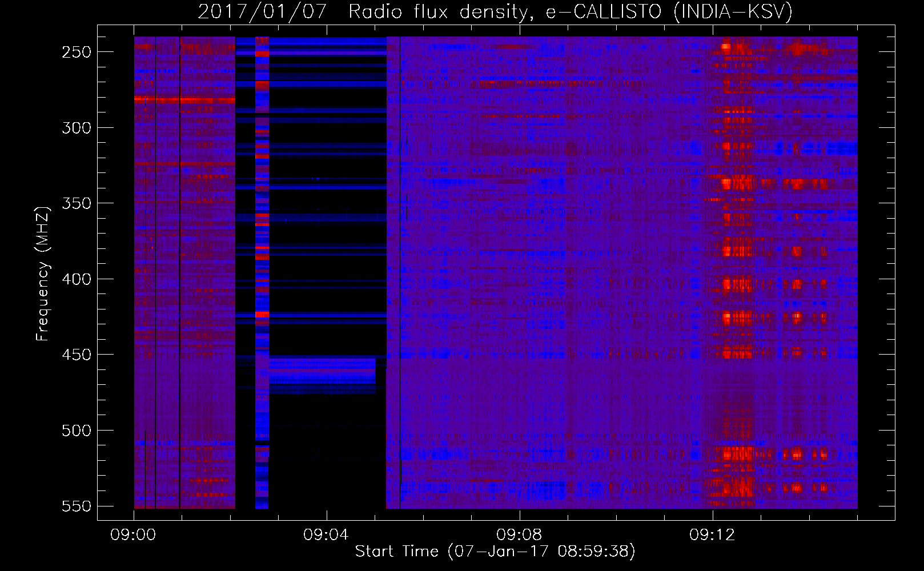The height and width of the screenshot is (571, 924).
Task: Select the 'Frequency (MHZ)' axis label
Action: (43, 274)
